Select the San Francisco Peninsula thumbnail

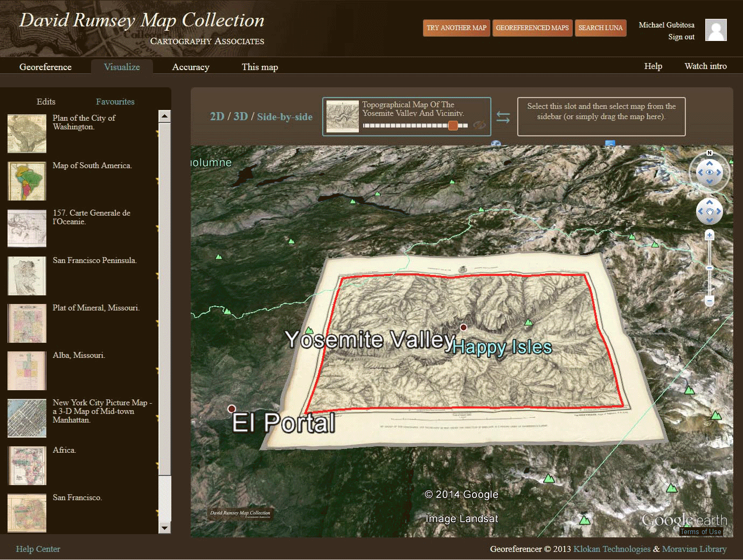pos(27,276)
